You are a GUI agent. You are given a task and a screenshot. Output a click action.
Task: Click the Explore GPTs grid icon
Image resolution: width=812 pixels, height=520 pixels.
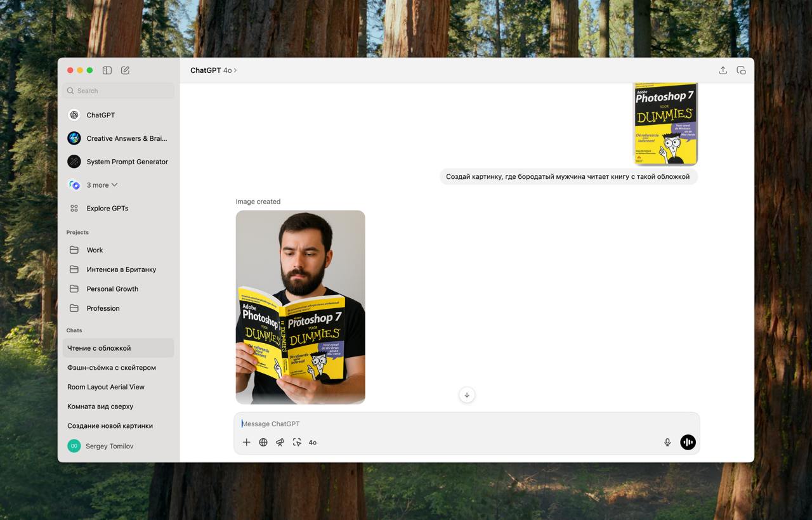(74, 208)
